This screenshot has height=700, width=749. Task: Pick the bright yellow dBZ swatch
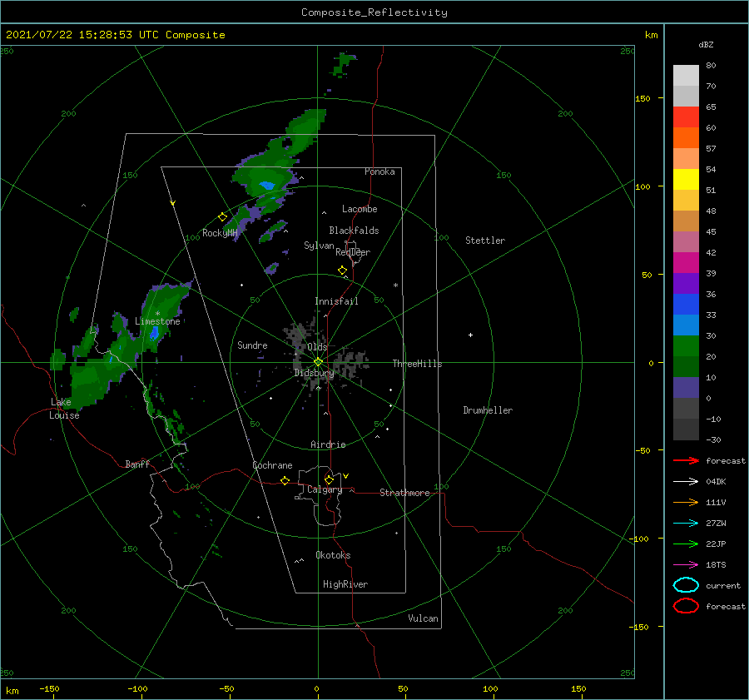[686, 180]
